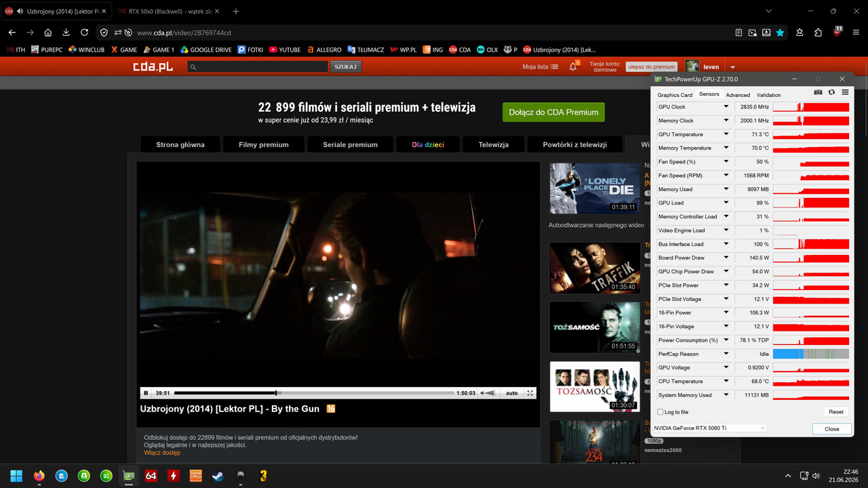The width and height of the screenshot is (868, 488).
Task: Open the browser extensions puzzle icon
Action: point(818,32)
